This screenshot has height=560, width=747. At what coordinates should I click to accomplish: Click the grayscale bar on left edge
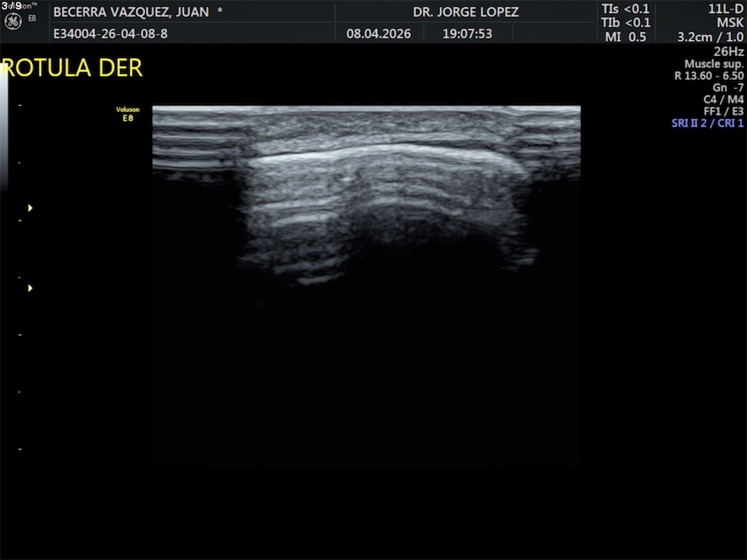tap(4, 132)
